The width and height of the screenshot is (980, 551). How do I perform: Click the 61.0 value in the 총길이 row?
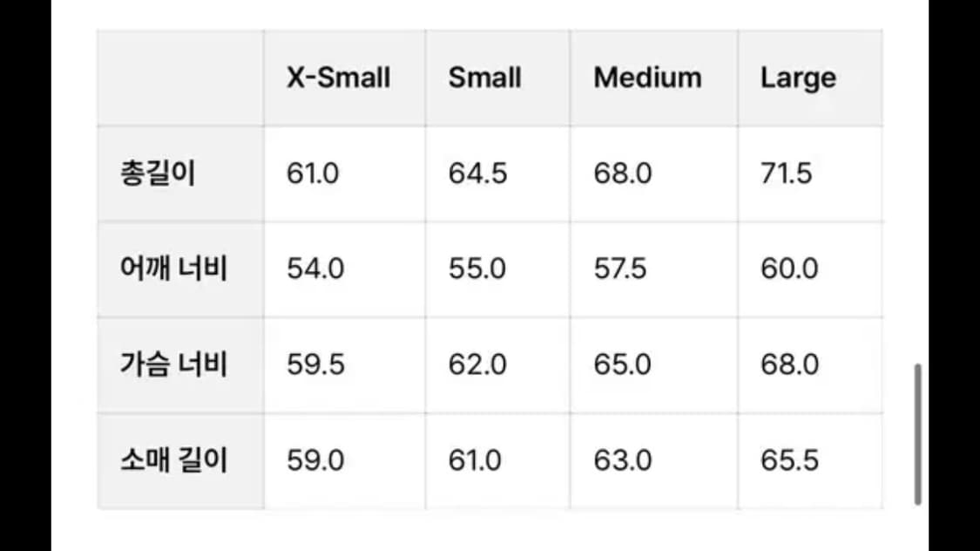(313, 173)
